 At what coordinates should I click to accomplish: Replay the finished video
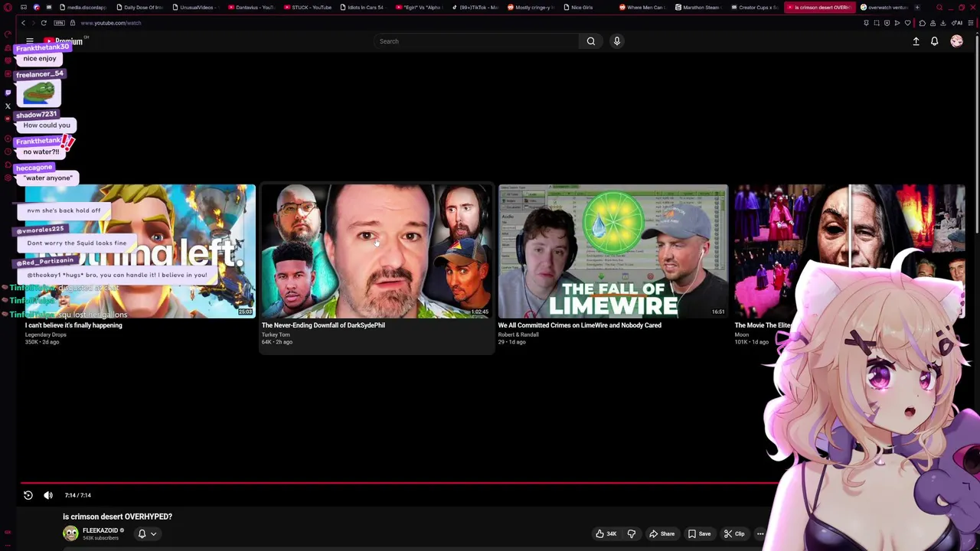coord(28,495)
